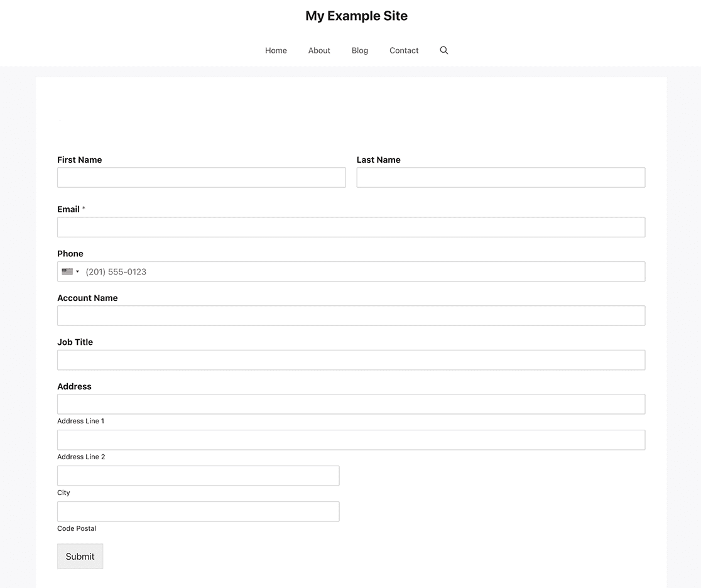Click the My Example Site title

(x=356, y=16)
